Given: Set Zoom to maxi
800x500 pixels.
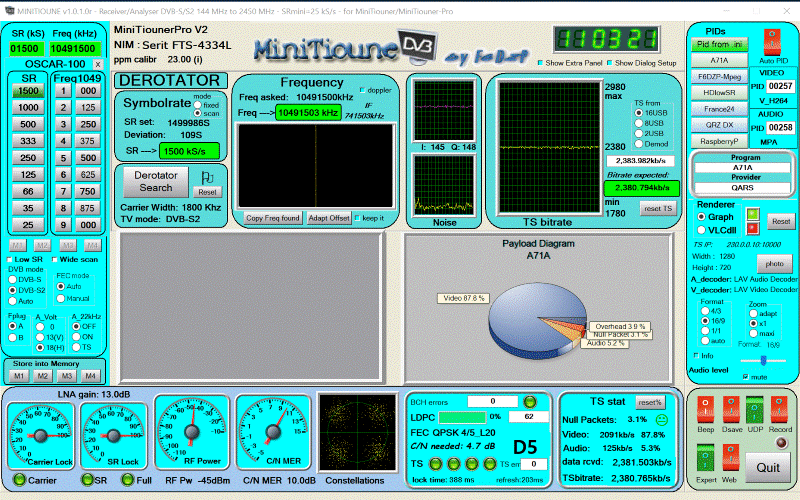Looking at the screenshot, I should coord(753,333).
